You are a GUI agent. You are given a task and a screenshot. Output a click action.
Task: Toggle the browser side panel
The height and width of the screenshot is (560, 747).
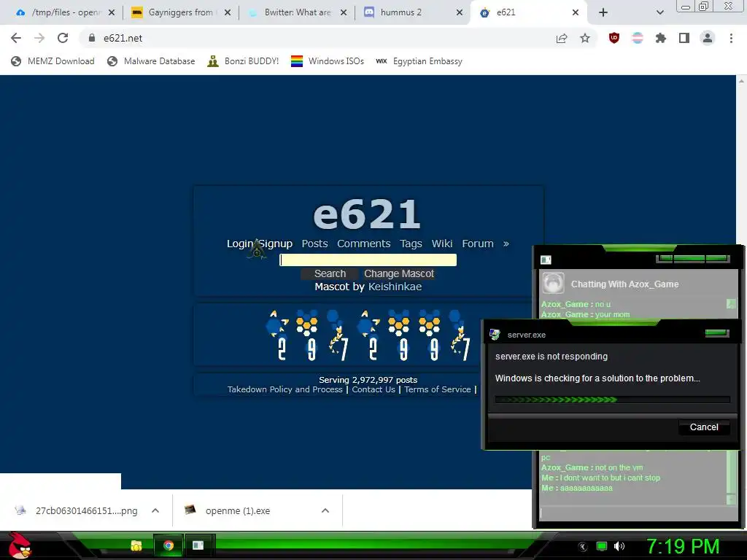coord(684,38)
